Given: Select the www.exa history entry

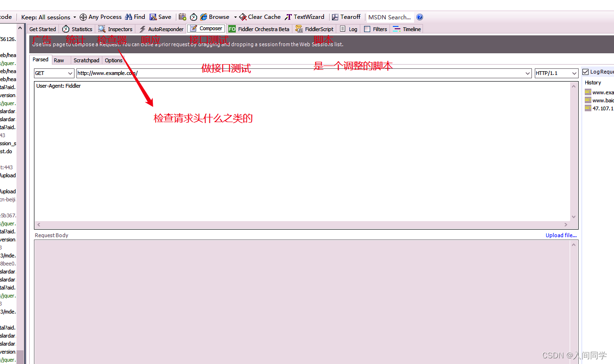Looking at the screenshot, I should coord(599,92).
